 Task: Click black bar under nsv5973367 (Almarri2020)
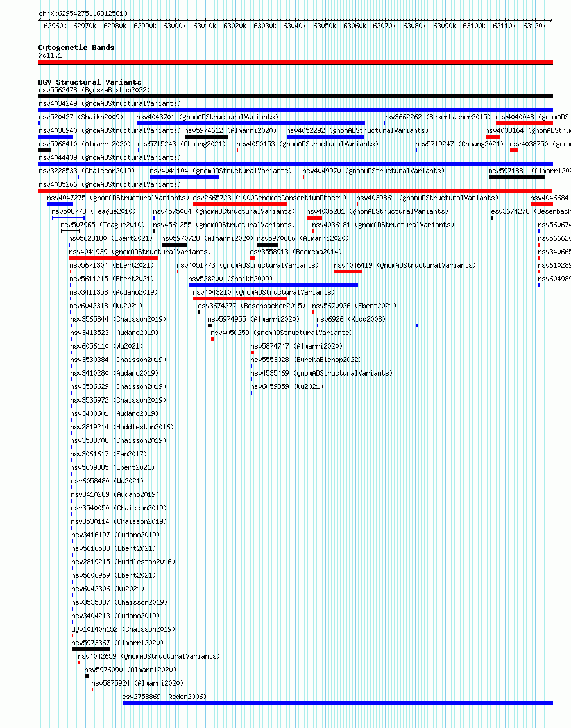click(91, 649)
